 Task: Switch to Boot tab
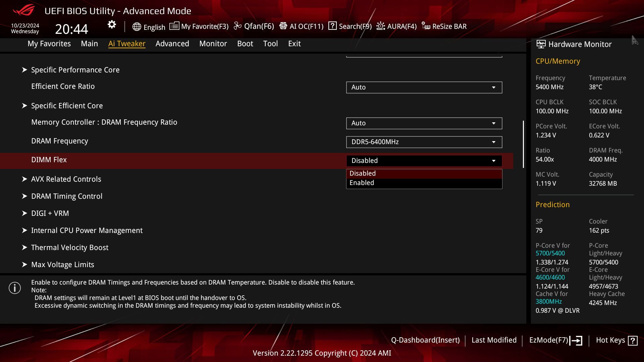click(245, 44)
